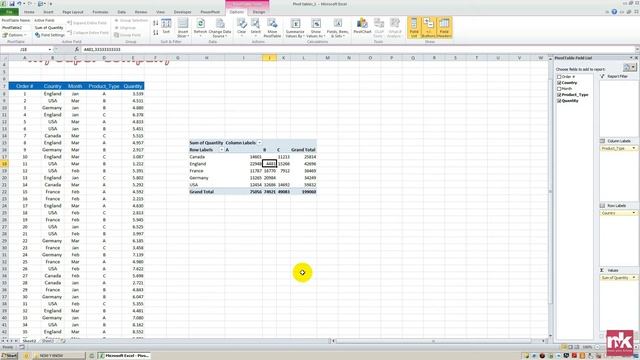Click the Field Settings button

50,35
